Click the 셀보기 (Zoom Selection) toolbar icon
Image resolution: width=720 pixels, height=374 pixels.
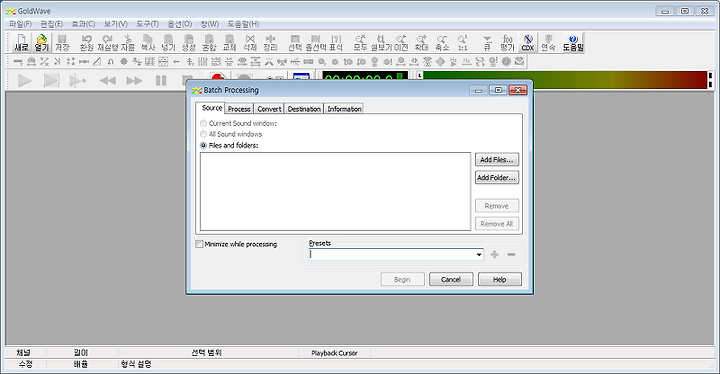point(381,43)
